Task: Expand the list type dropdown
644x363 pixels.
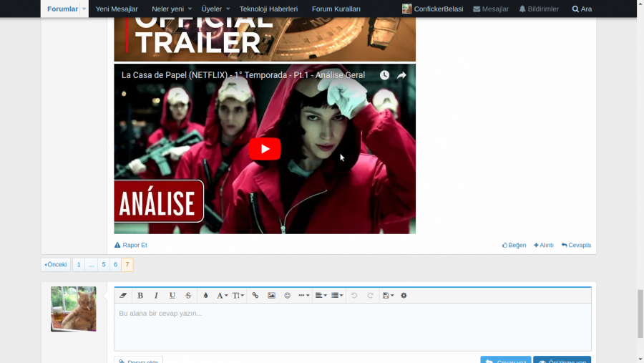Action: tap(337, 296)
